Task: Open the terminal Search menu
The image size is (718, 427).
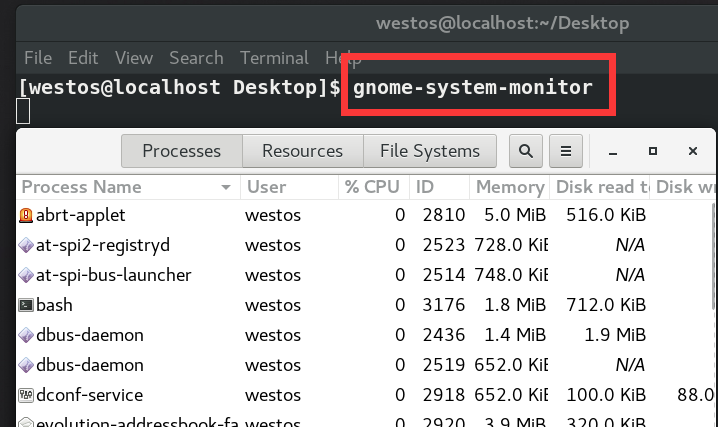Action: (x=196, y=58)
